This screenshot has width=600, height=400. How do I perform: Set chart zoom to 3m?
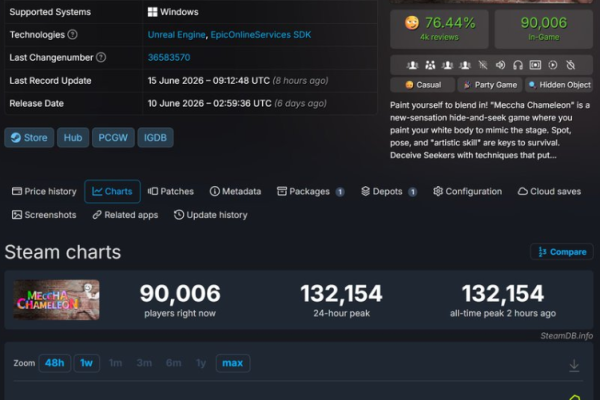pyautogui.click(x=144, y=363)
